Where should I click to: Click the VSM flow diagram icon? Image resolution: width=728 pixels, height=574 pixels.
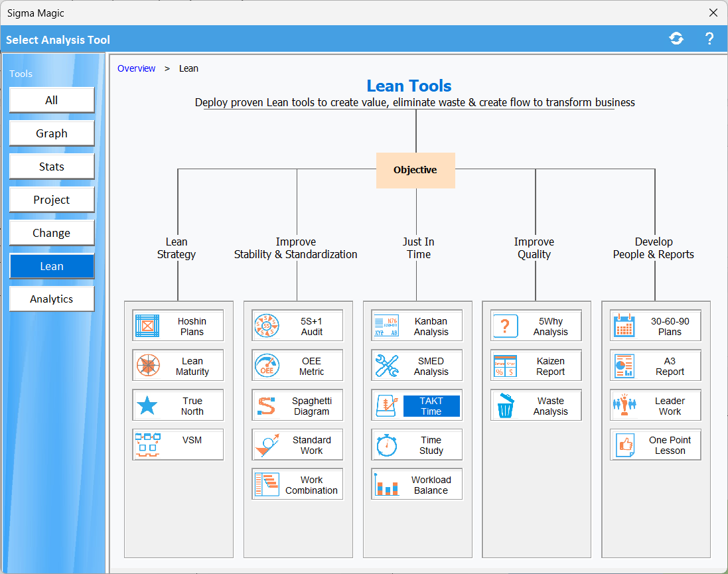pos(147,445)
